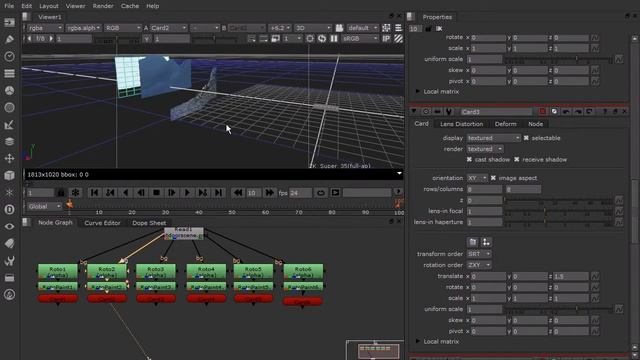Image resolution: width=640 pixels, height=360 pixels.
Task: Stop playback on the timeline
Action: [x=156, y=193]
